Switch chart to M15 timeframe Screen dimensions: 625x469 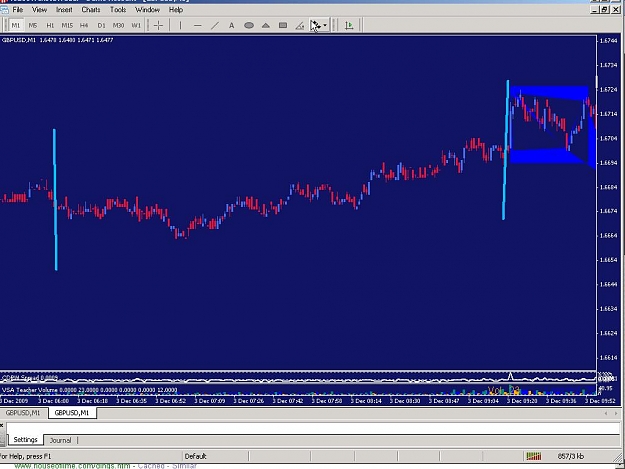pos(67,26)
